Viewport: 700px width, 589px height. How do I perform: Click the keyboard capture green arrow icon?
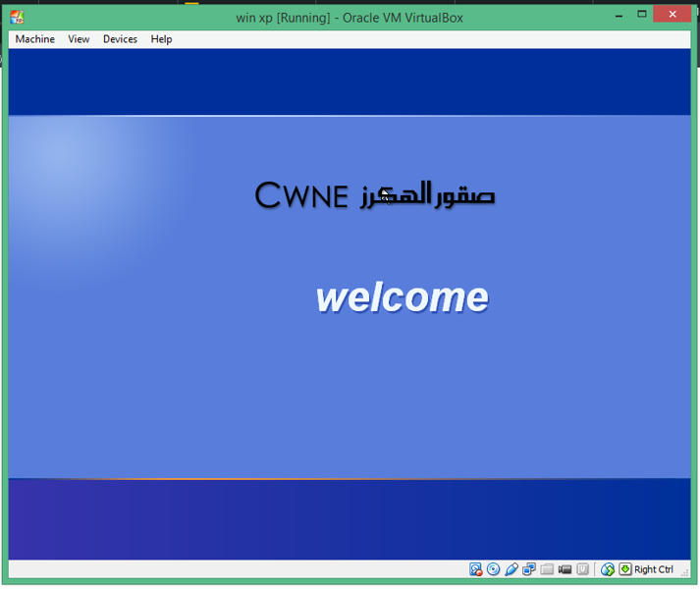625,569
